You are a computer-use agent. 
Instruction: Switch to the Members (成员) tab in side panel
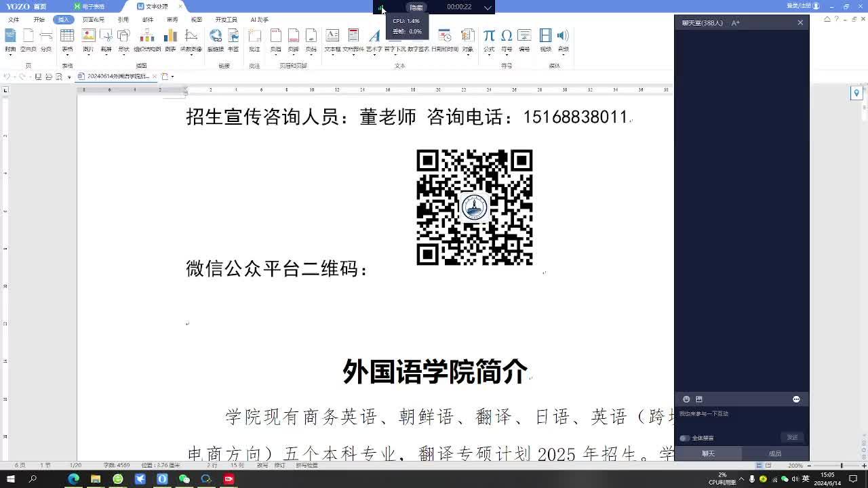[775, 453]
